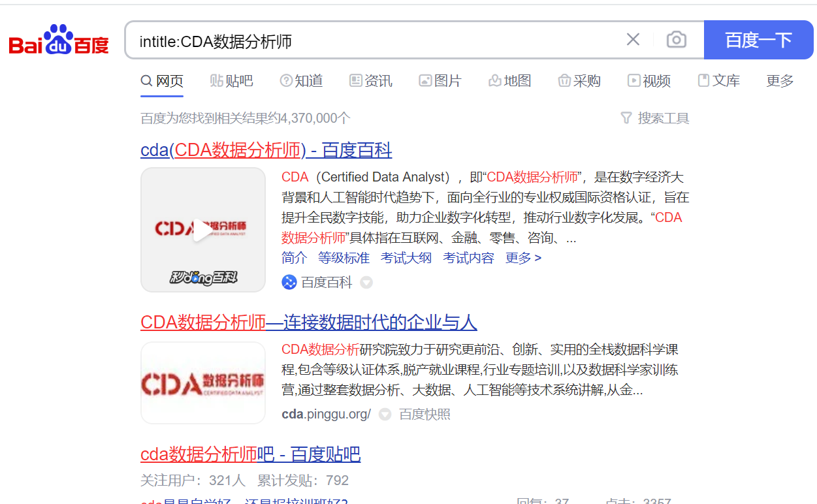The width and height of the screenshot is (817, 504).
Task: Jump to the 简介 section link
Action: pos(295,258)
